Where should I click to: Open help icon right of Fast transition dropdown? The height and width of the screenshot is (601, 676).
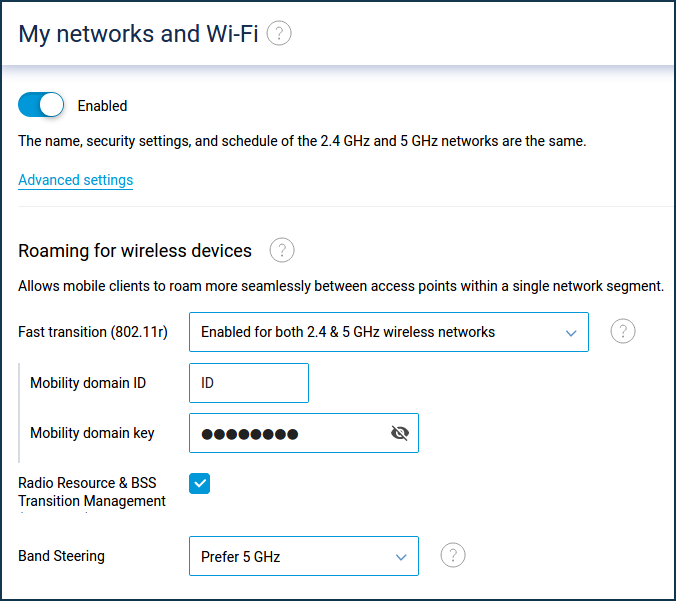coord(623,332)
